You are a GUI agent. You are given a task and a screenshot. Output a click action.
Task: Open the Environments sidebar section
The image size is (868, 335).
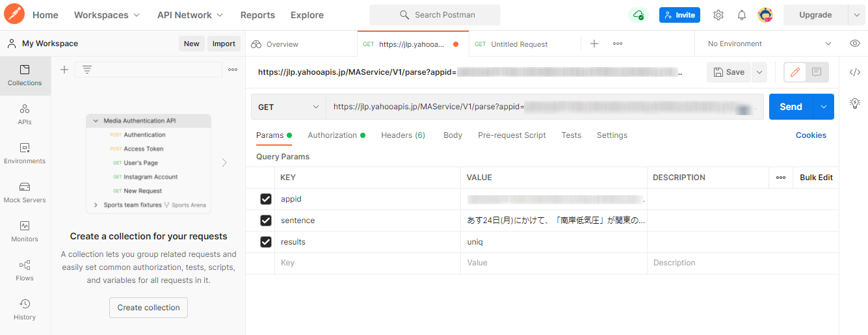[x=25, y=154]
